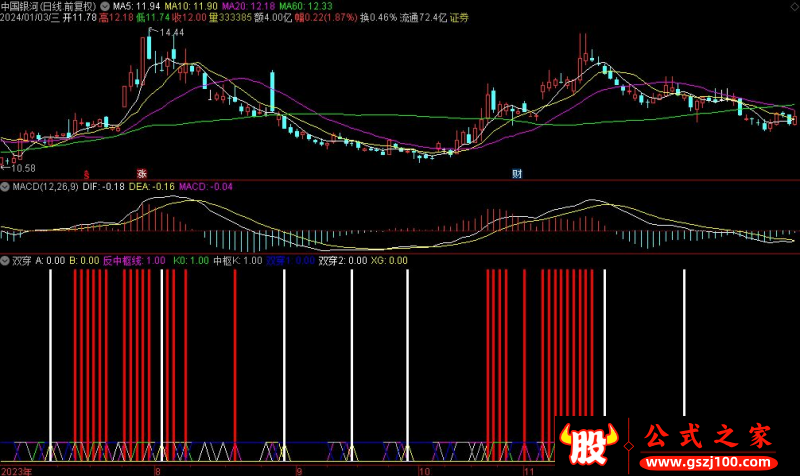800x476 pixels.
Task: Click the blue 财 marker under the chart
Action: coord(517,173)
